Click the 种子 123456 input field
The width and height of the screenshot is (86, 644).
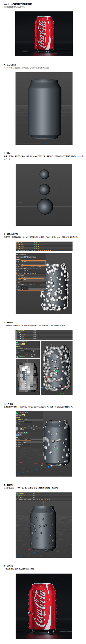click(x=27, y=271)
